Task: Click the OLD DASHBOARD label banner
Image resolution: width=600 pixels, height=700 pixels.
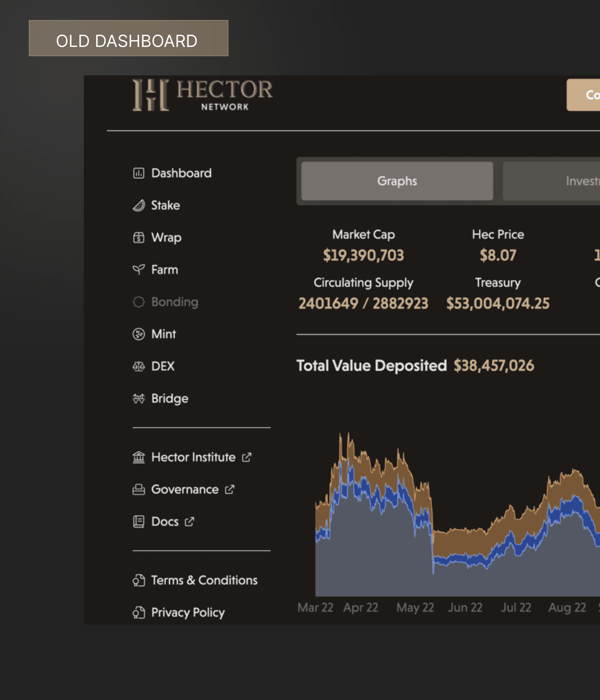Action: coord(128,38)
